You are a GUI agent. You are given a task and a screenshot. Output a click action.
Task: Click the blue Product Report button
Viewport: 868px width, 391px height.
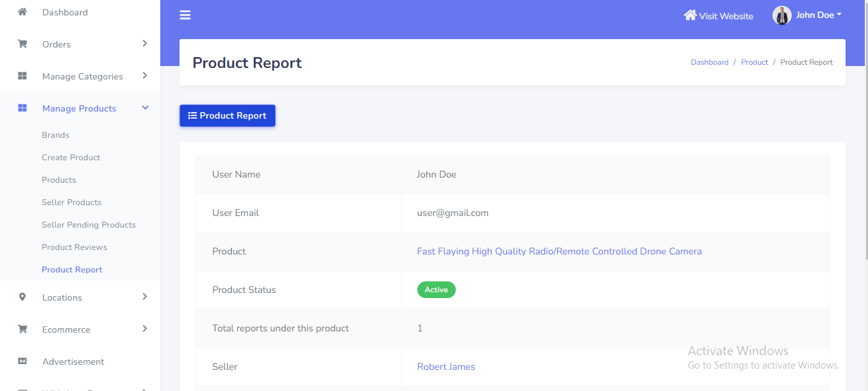228,116
